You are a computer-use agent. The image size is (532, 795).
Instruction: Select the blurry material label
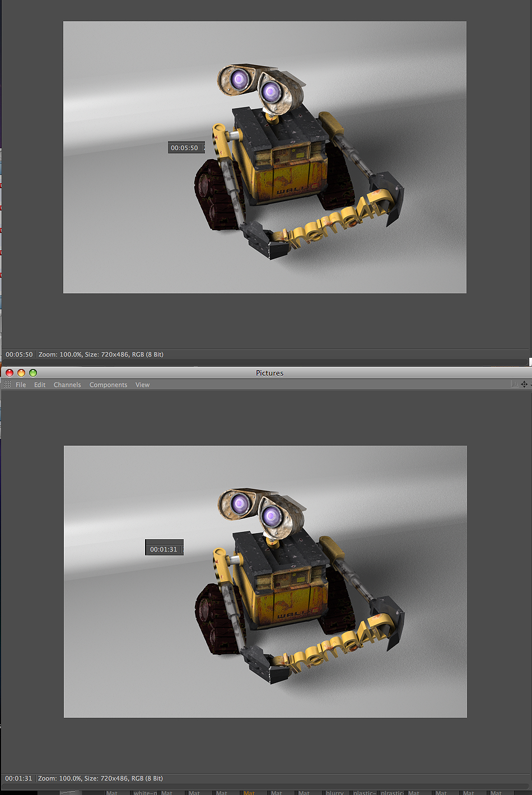(x=335, y=792)
